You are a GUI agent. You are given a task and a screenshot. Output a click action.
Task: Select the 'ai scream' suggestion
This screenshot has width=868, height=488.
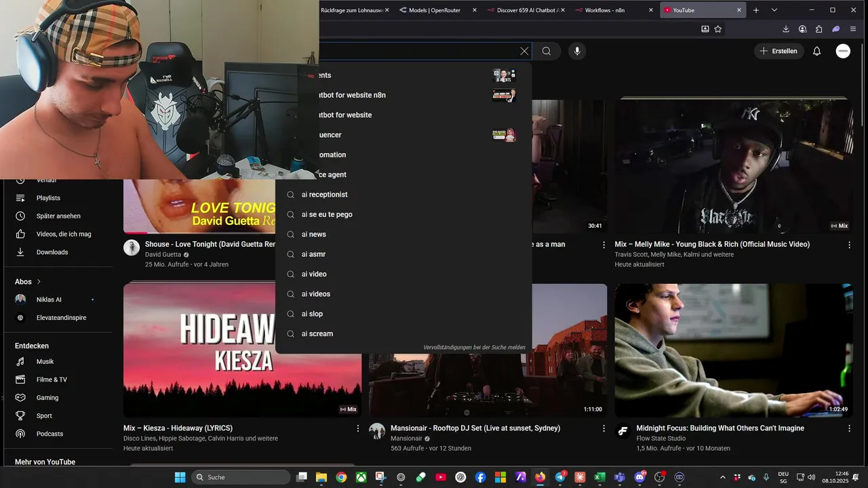tap(403, 333)
